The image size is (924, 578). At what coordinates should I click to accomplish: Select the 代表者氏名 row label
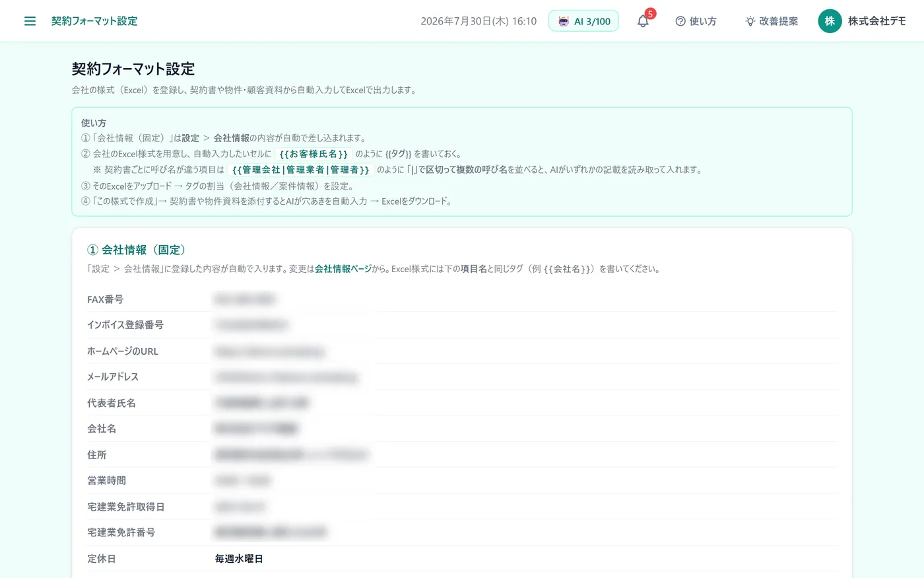(112, 403)
